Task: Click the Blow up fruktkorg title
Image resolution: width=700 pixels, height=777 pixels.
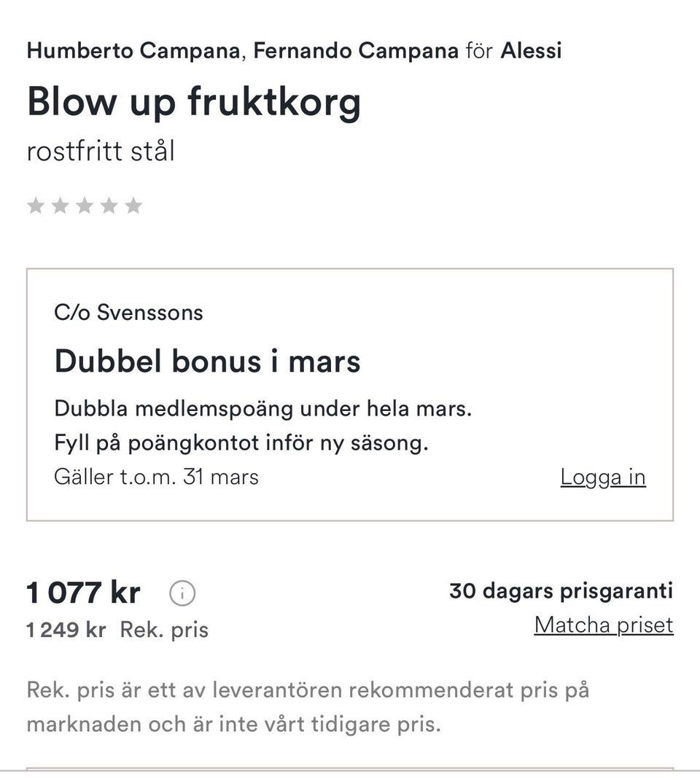Action: (x=194, y=102)
